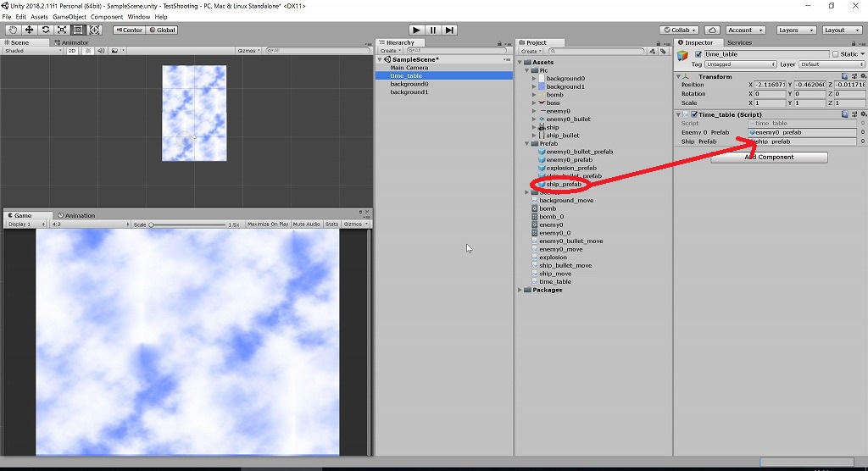Expand the Packages folder
868x471 pixels.
pyautogui.click(x=520, y=290)
